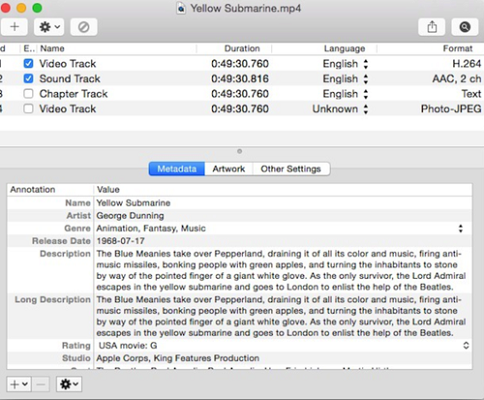Click the Artist annotation label
Viewport: 484px width, 400px height.
tap(79, 216)
